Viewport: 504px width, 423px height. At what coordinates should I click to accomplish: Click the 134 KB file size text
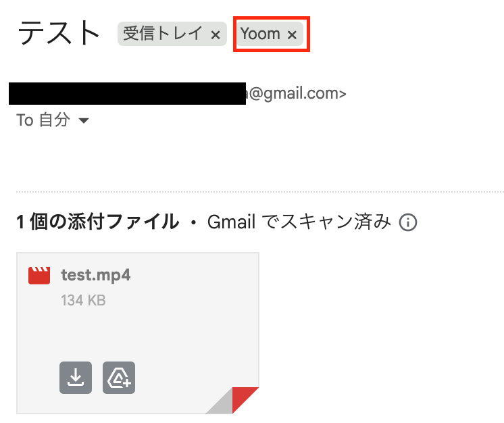click(83, 301)
